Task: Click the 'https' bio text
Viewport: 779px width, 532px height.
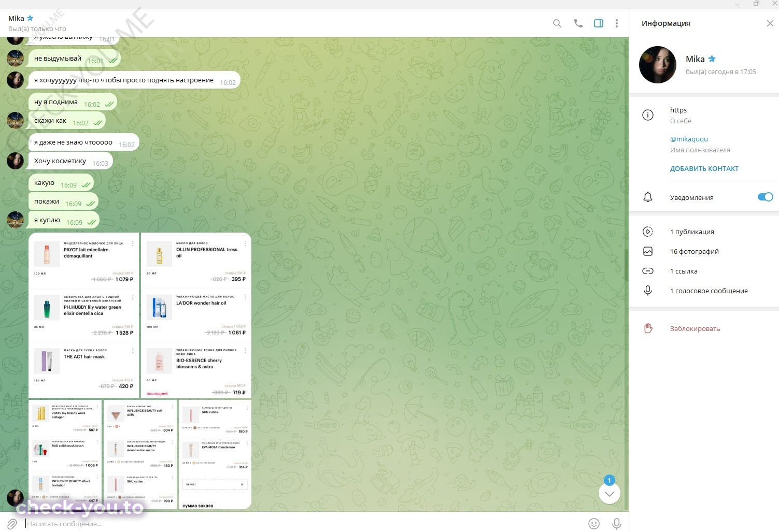Action: 678,110
